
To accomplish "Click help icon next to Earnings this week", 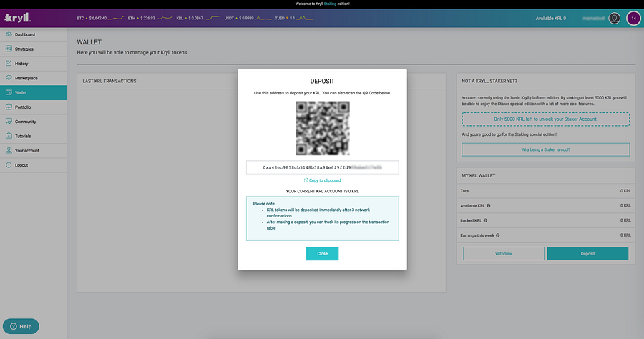I will click(x=498, y=235).
